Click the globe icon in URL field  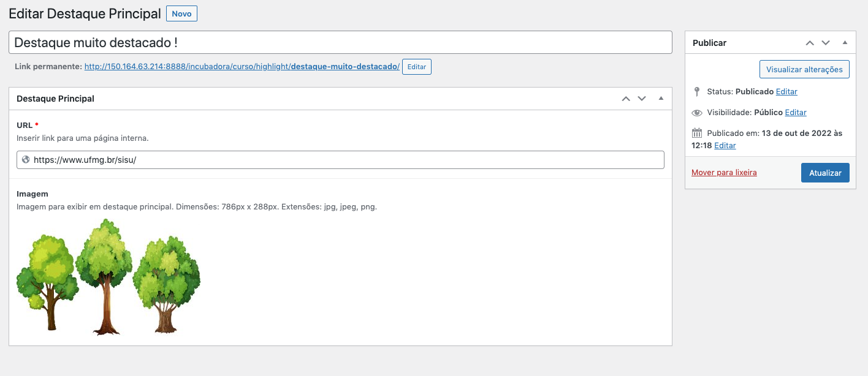pyautogui.click(x=26, y=160)
